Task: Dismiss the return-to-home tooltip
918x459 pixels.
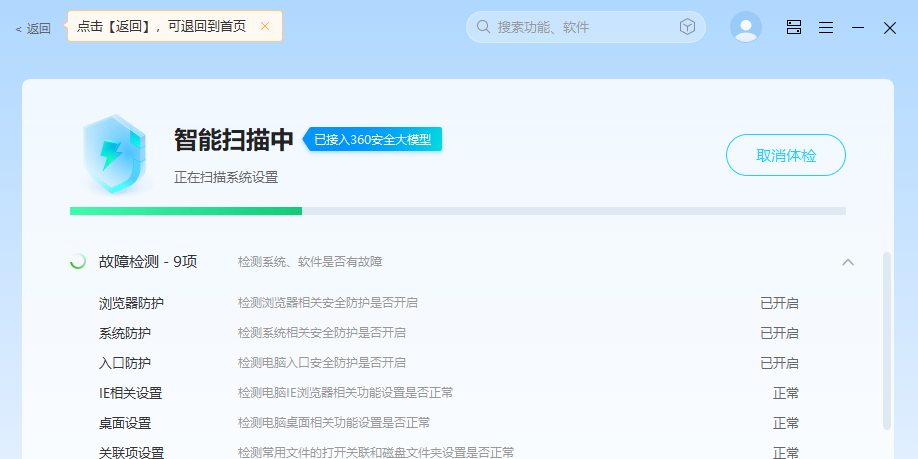Action: [x=265, y=26]
